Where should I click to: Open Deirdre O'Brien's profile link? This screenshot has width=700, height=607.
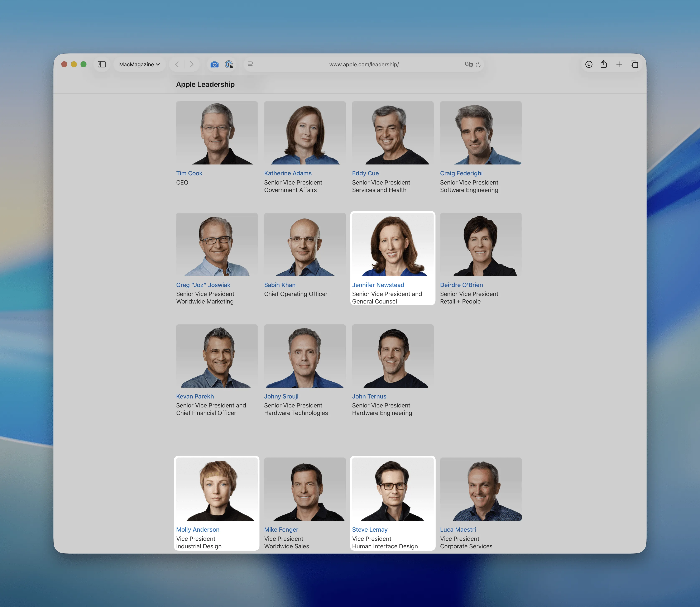point(461,285)
